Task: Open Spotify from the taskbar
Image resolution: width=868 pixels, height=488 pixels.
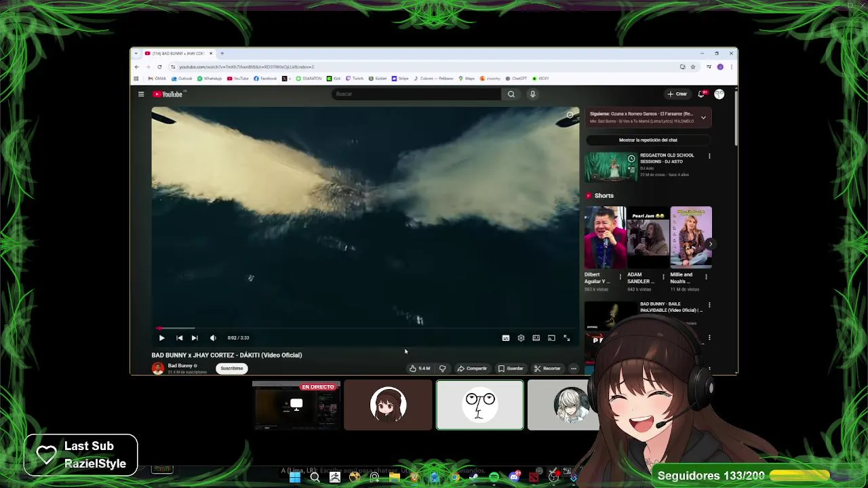Action: click(x=494, y=477)
